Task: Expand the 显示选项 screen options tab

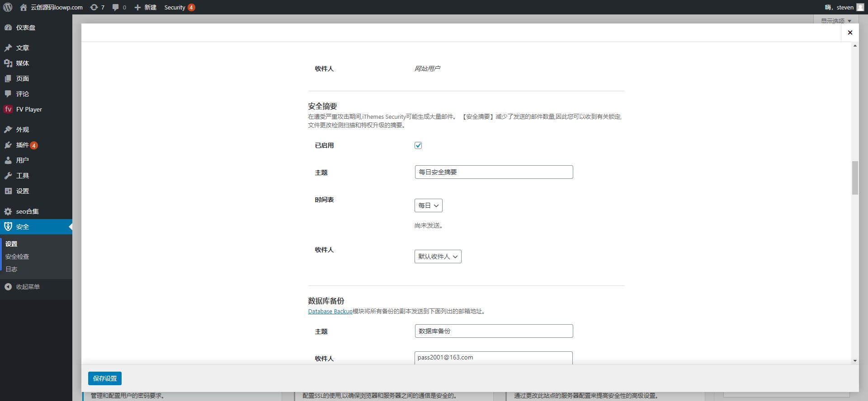Action: [x=836, y=20]
